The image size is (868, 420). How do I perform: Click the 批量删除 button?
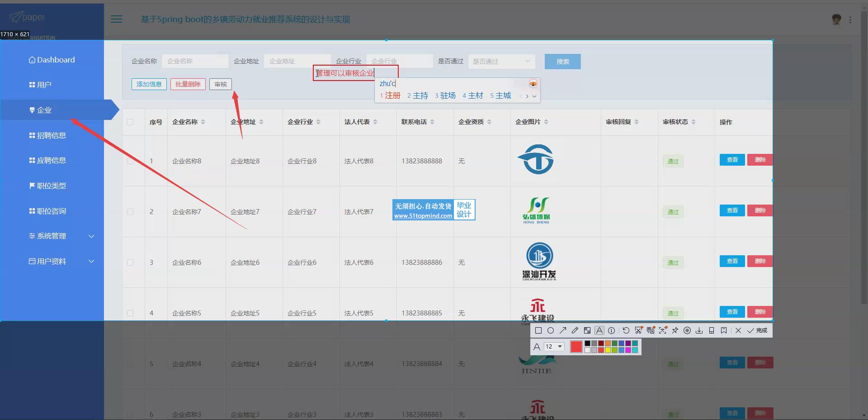click(x=188, y=84)
